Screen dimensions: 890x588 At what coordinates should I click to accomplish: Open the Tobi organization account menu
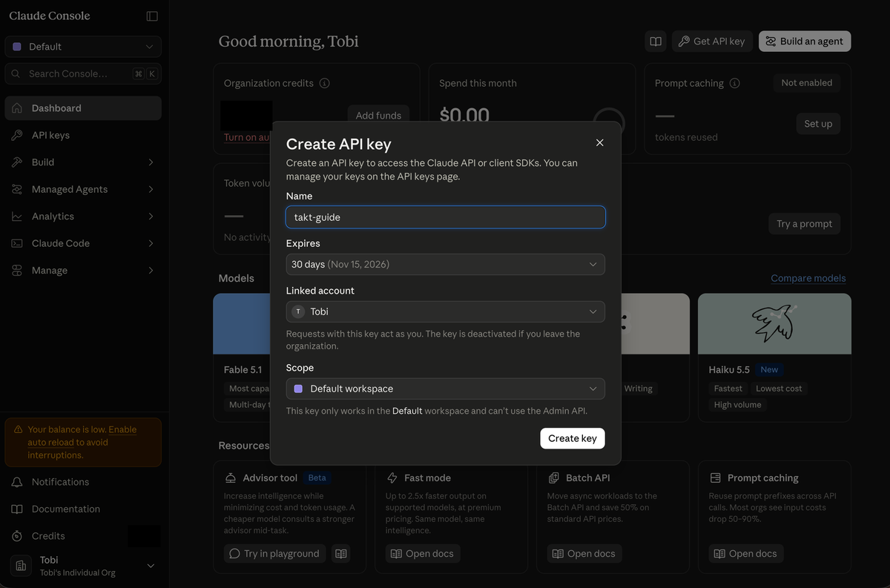pyautogui.click(x=83, y=566)
